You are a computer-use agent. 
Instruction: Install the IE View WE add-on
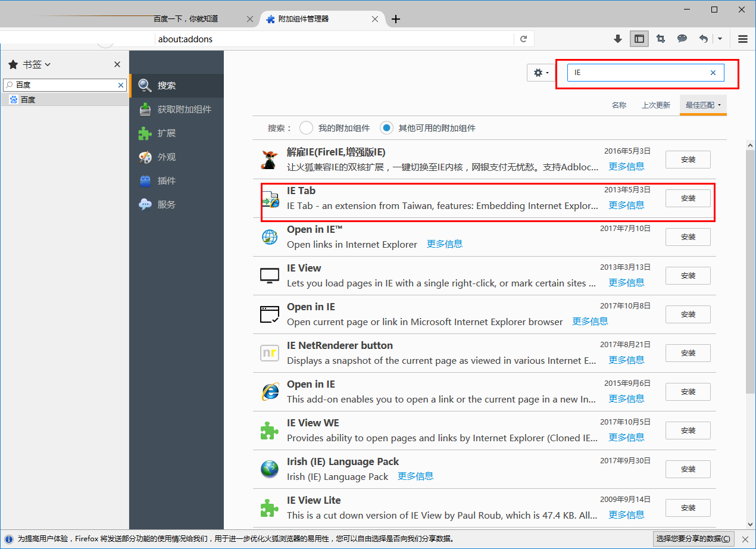pyautogui.click(x=688, y=431)
